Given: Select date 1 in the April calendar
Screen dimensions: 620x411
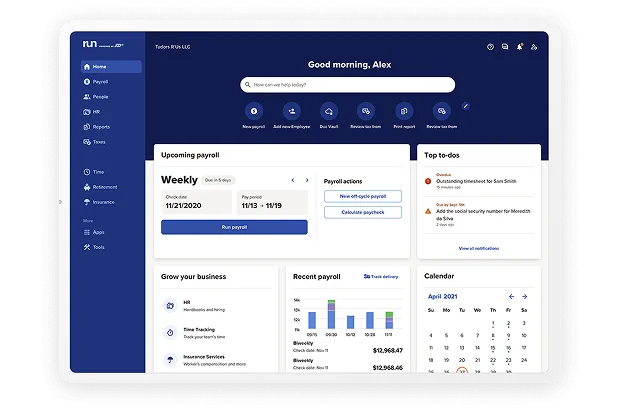Looking at the screenshot, I should 493,323.
